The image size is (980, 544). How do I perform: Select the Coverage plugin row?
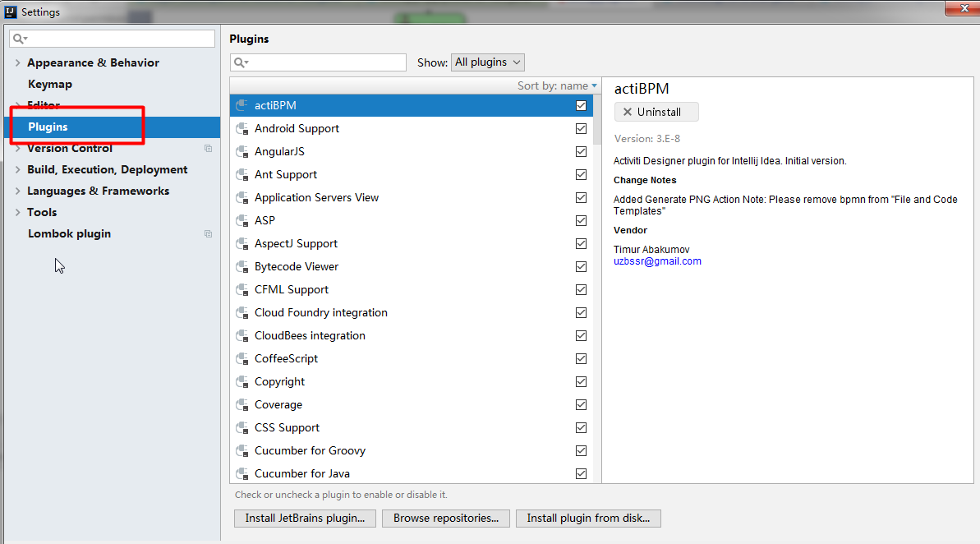(x=412, y=404)
